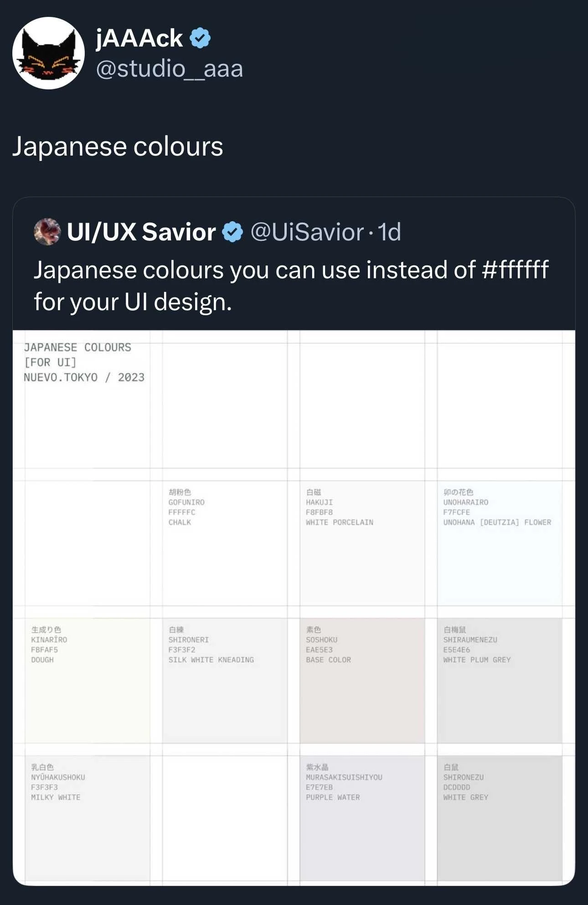Open the jAAAck display name

[139, 38]
